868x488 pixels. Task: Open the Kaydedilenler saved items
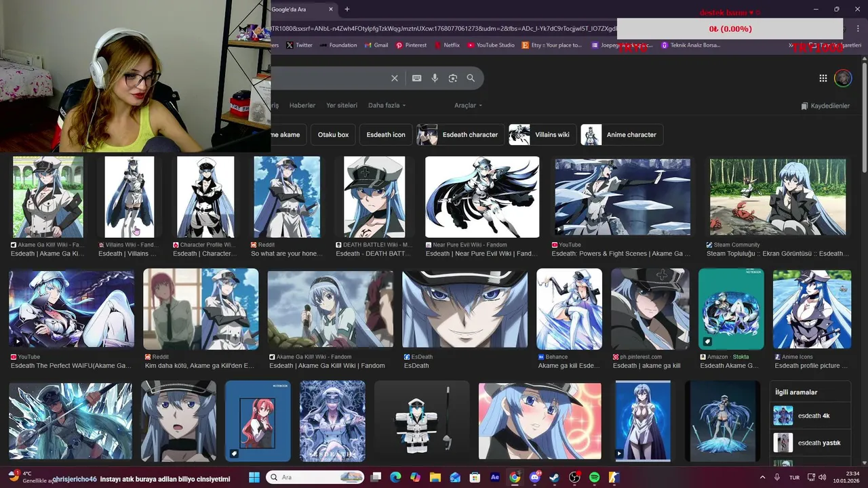(x=825, y=106)
